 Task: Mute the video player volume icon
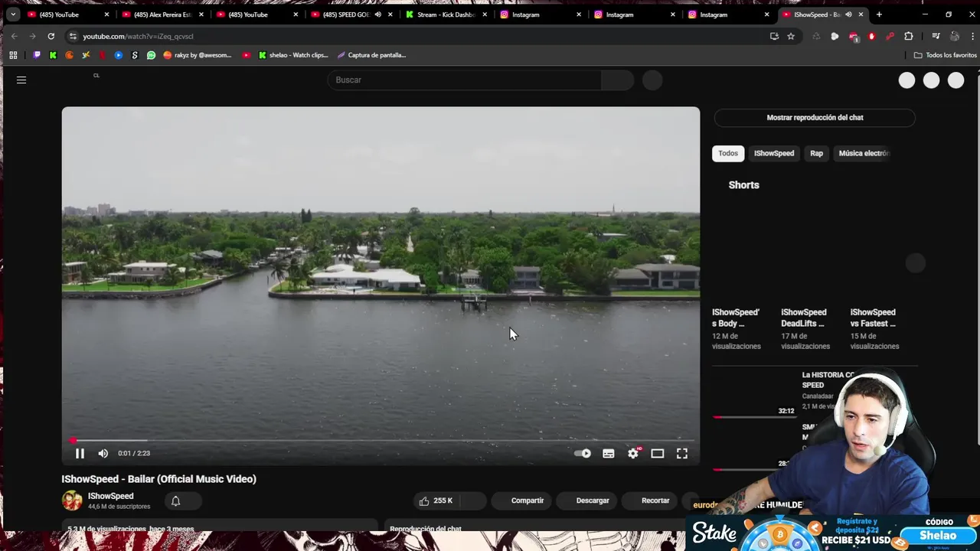tap(103, 454)
